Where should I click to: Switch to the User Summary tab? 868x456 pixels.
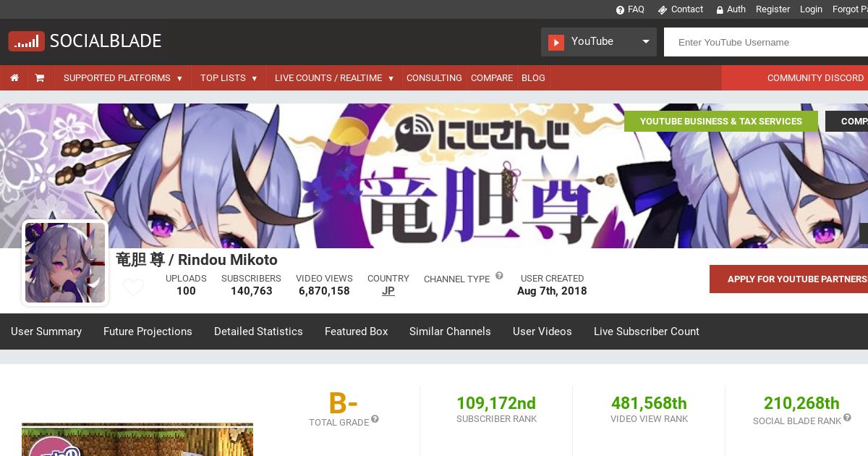pyautogui.click(x=46, y=332)
